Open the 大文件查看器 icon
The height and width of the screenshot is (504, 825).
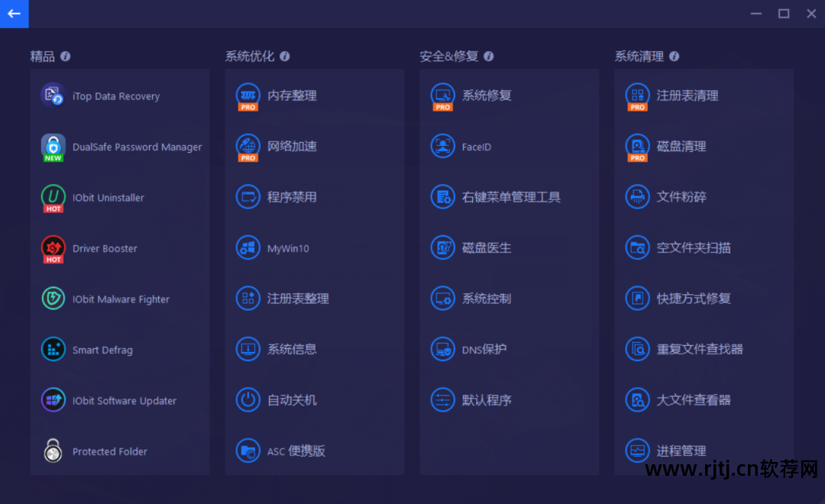(637, 400)
